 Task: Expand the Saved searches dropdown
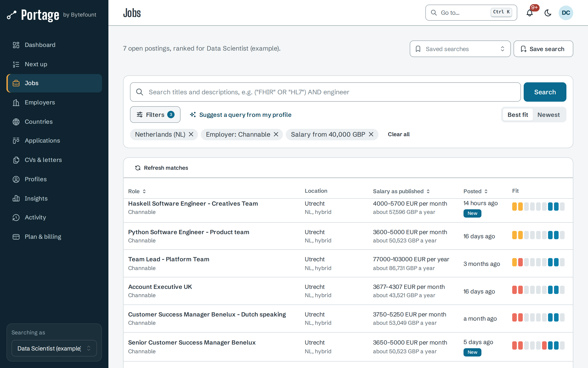[x=460, y=49]
